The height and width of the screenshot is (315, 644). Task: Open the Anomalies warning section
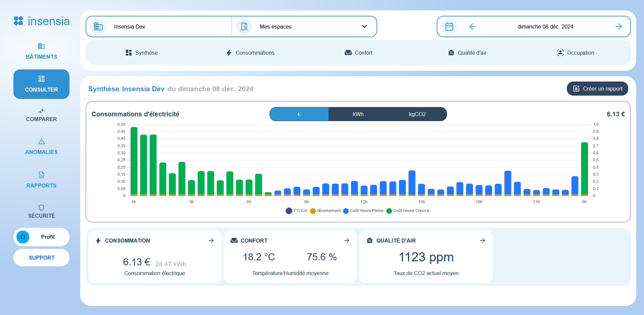(41, 147)
